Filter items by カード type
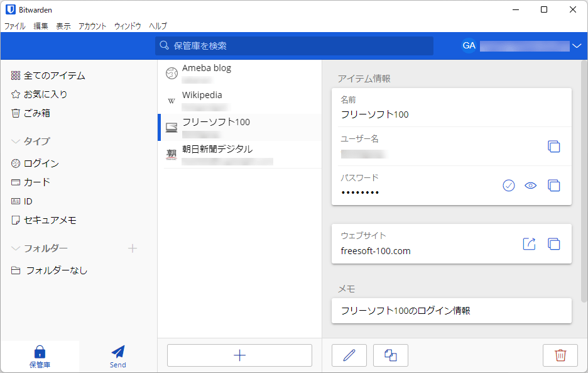The height and width of the screenshot is (373, 588). [x=31, y=182]
